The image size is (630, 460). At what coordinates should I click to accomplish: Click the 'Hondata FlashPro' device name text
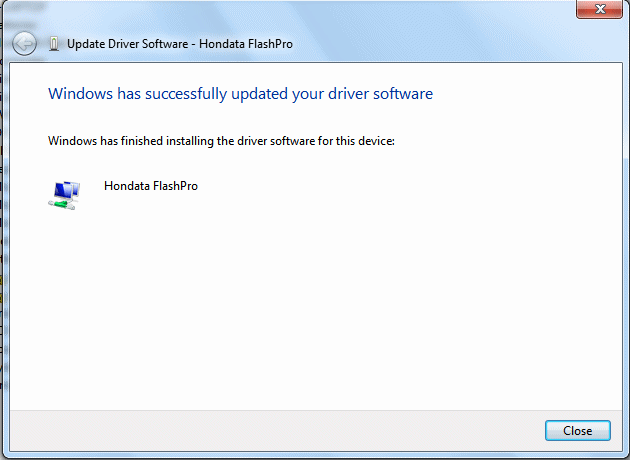(151, 186)
